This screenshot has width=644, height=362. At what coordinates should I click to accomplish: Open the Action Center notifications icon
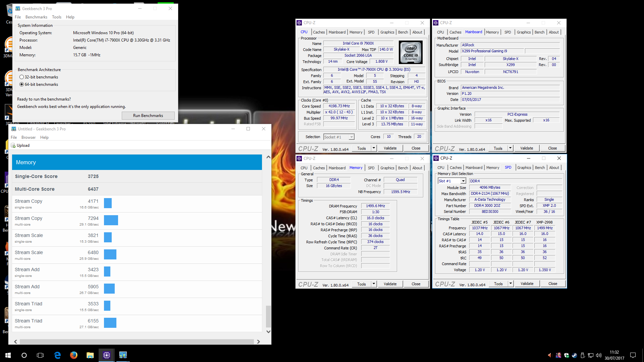[633, 355]
